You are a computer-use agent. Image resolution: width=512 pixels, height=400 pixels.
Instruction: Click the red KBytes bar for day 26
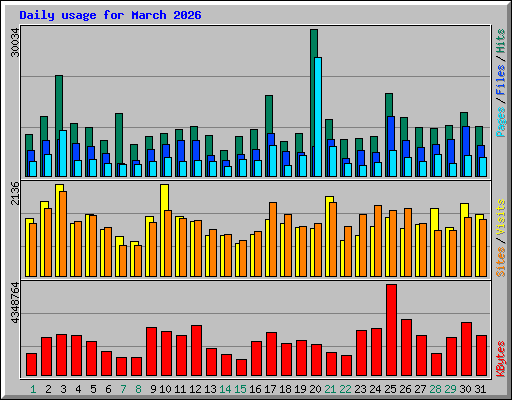click(x=406, y=348)
